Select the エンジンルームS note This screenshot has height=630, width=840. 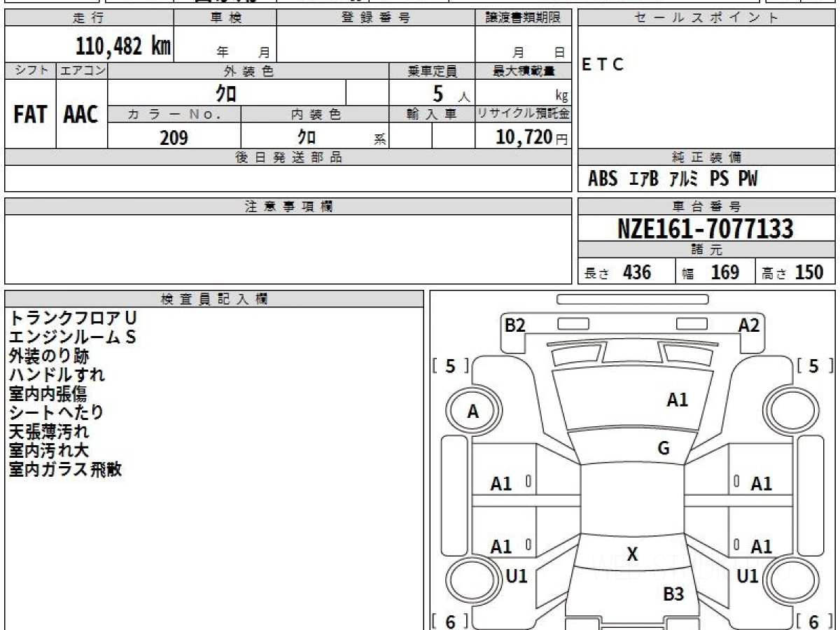coord(72,337)
